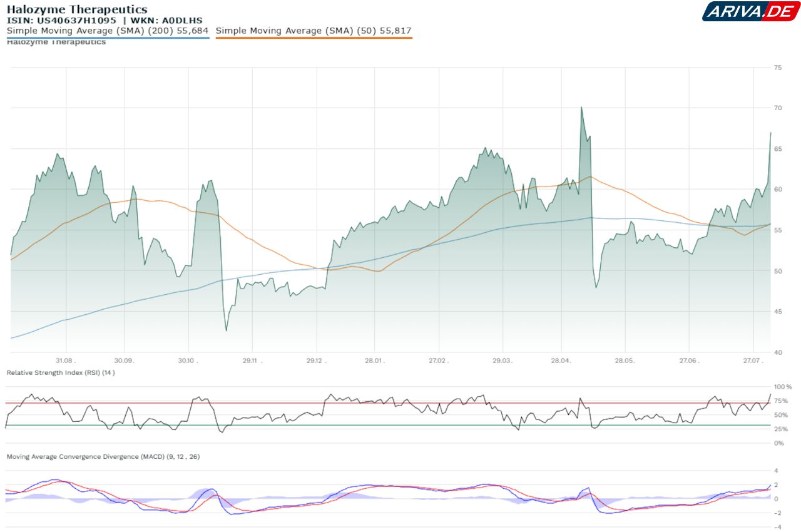The image size is (801, 532).
Task: Click the 70 price axis label
Action: pyautogui.click(x=778, y=108)
